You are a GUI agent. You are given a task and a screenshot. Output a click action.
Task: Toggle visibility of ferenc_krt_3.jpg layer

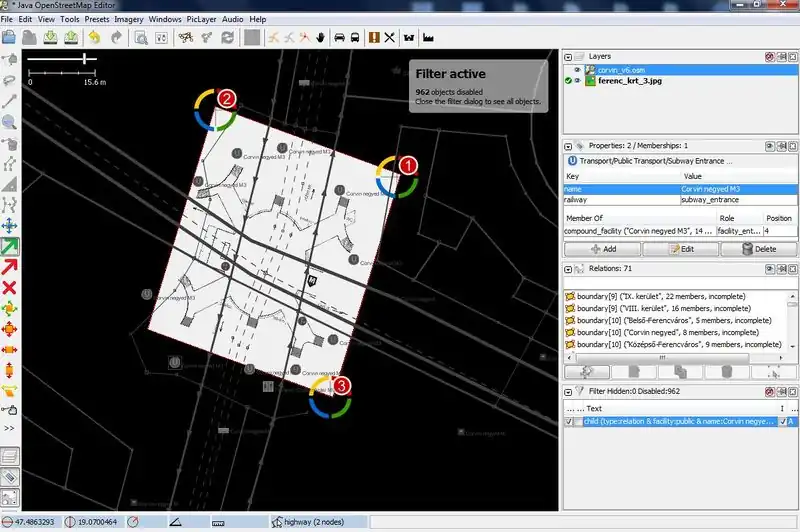[x=578, y=81]
